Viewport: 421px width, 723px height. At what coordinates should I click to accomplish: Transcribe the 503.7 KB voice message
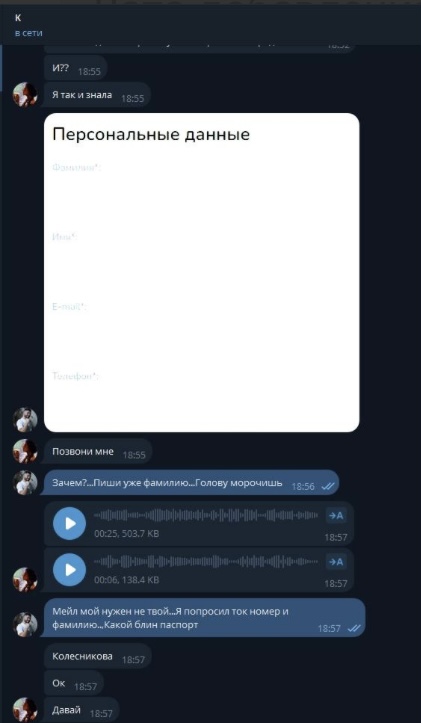tap(336, 516)
